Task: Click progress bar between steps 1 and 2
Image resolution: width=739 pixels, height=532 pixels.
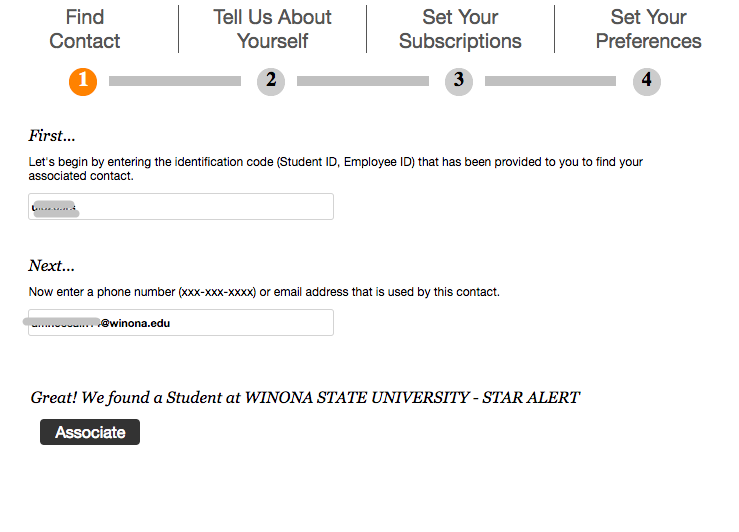Action: coord(175,82)
